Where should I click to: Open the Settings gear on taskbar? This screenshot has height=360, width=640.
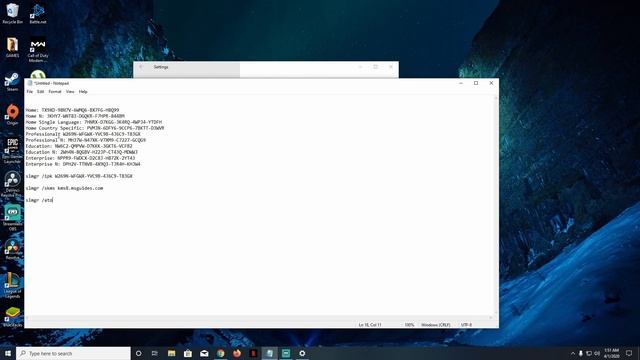click(x=302, y=353)
